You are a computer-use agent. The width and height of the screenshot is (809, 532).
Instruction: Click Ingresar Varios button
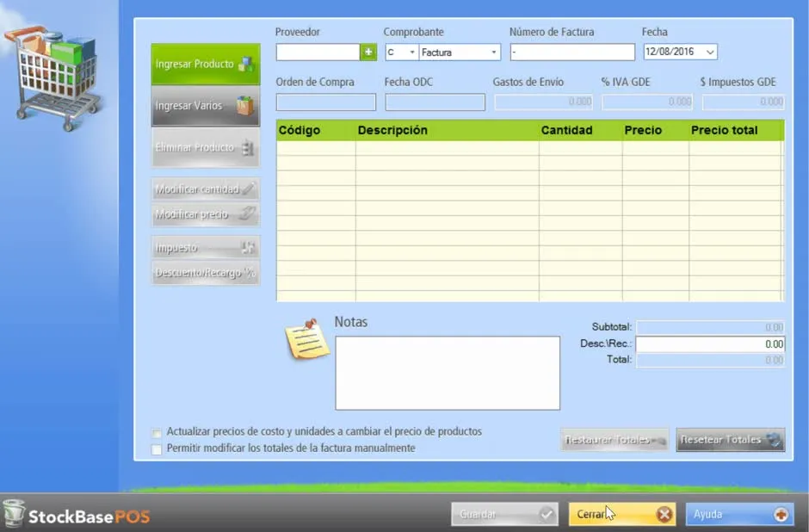pyautogui.click(x=206, y=106)
